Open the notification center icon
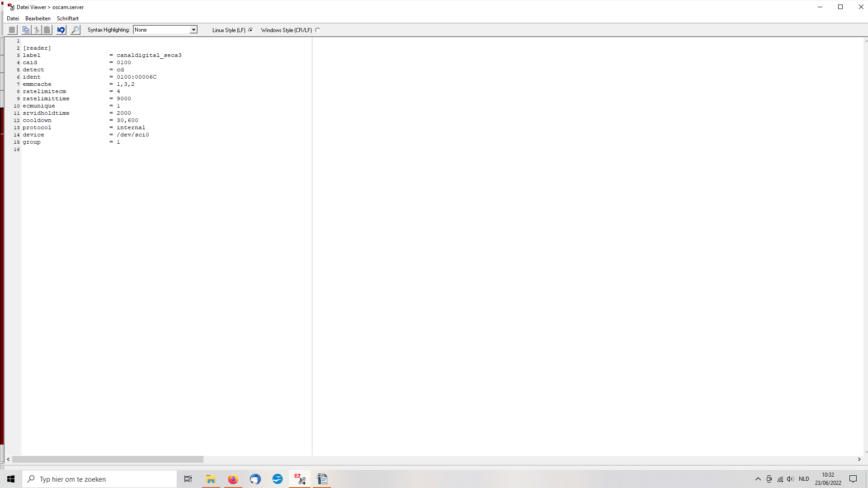 point(853,479)
